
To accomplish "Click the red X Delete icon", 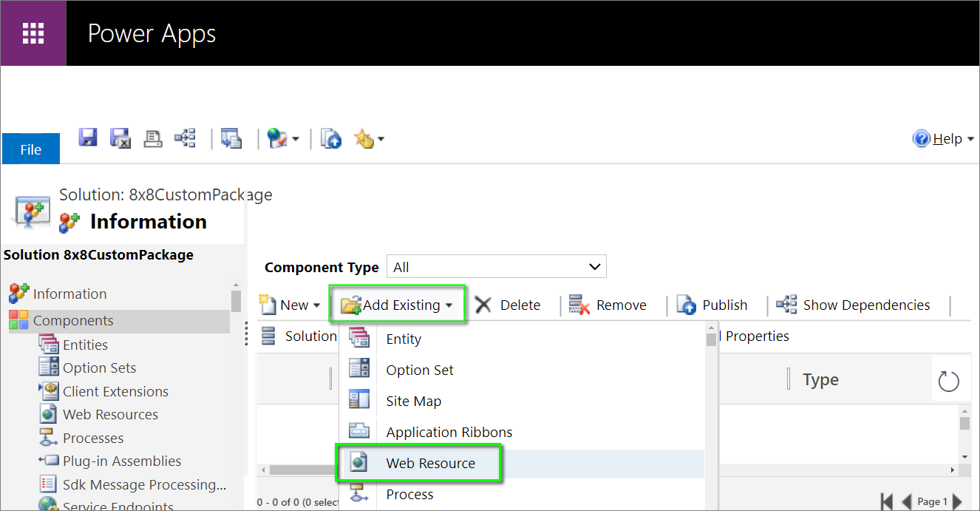I will pos(483,305).
